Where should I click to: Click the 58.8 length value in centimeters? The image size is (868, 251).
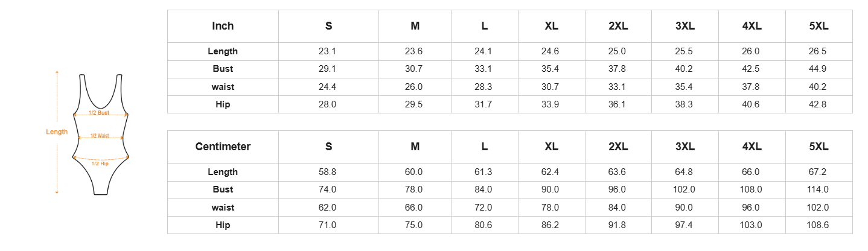coord(328,172)
